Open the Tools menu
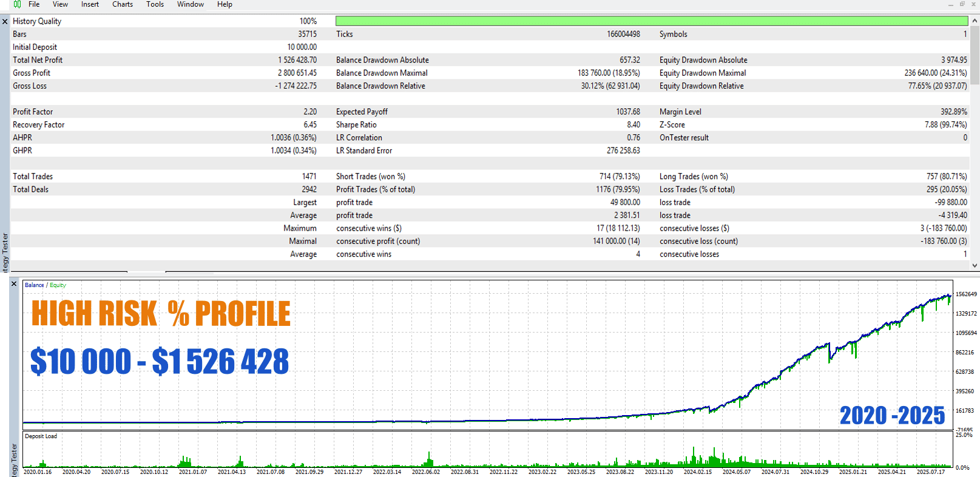 155,4
